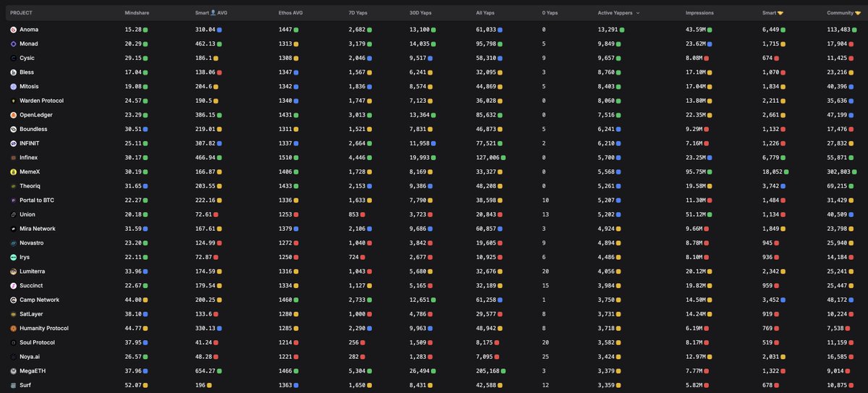
Task: Select MemeX's Smart count 18,052
Action: pos(773,172)
